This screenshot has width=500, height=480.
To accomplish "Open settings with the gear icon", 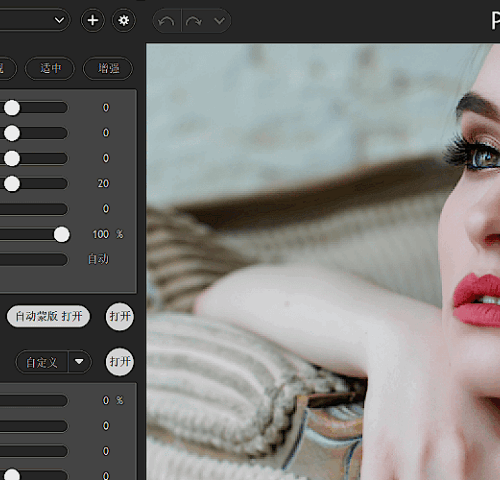I will point(124,20).
